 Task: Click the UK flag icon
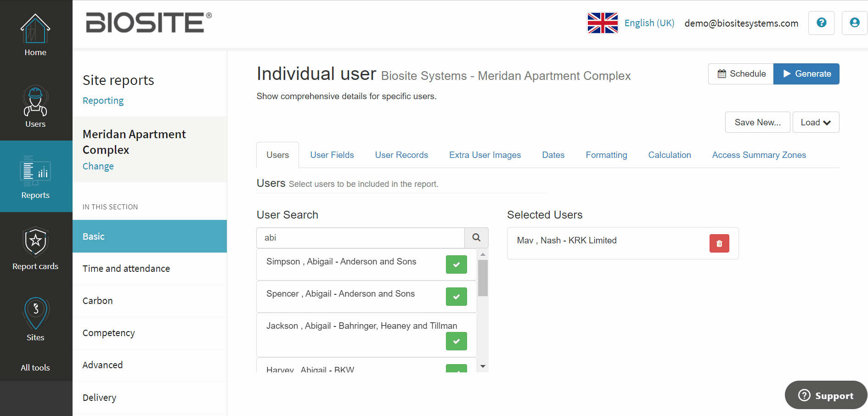pyautogui.click(x=603, y=23)
